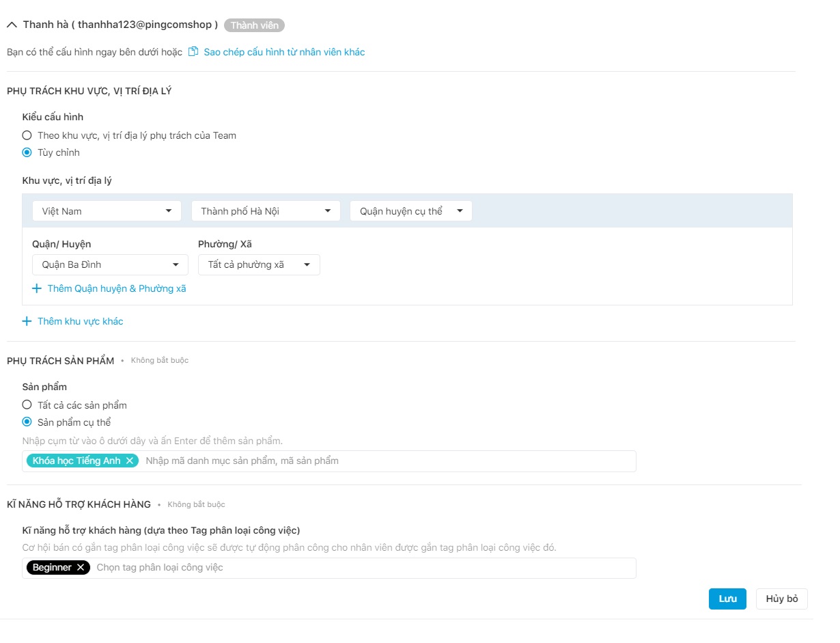Expand the 'Tất cả phường xã' dropdown
Image resolution: width=840 pixels, height=643 pixels.
coord(259,264)
